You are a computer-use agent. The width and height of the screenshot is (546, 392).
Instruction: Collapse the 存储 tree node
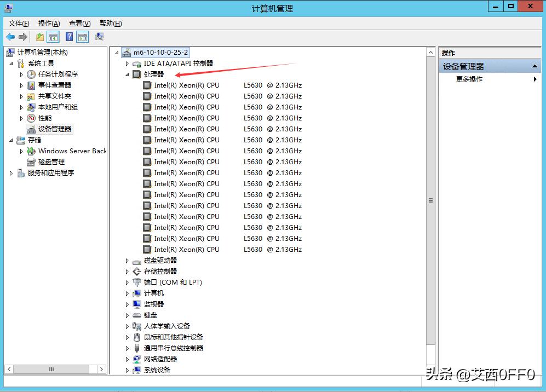[11, 140]
